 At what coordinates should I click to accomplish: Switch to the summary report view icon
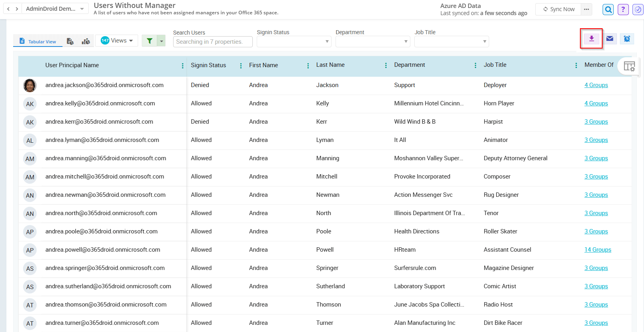(x=70, y=41)
